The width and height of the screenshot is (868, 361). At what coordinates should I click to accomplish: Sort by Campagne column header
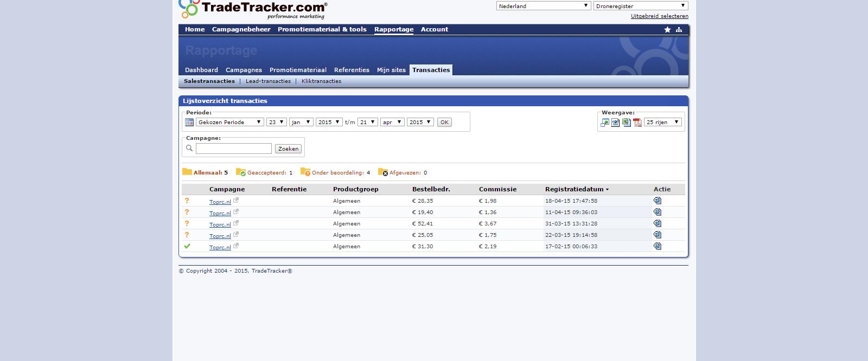tap(227, 189)
